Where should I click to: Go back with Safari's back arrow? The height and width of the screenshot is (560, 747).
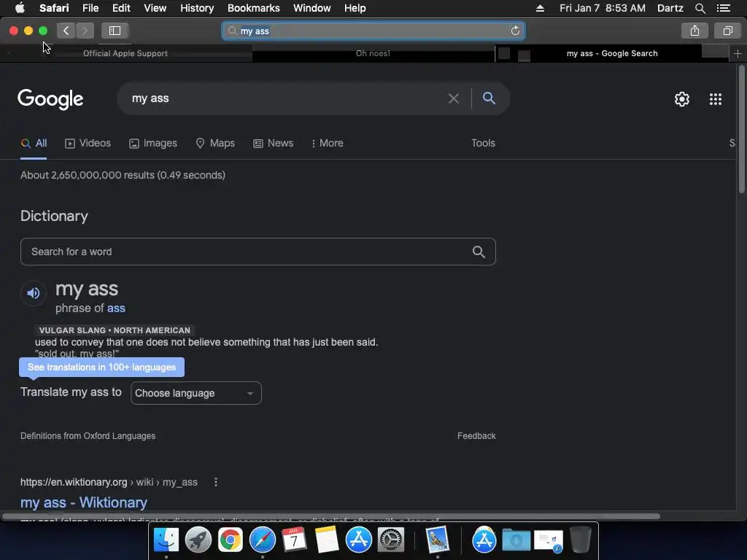point(66,31)
